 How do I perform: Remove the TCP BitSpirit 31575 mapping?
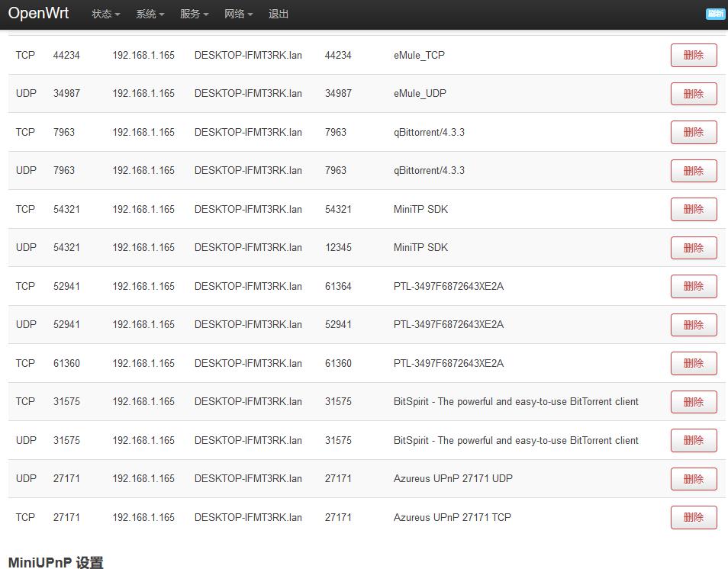[x=693, y=402]
